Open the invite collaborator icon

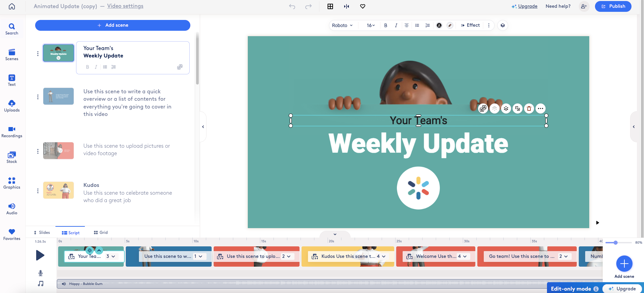(x=584, y=6)
